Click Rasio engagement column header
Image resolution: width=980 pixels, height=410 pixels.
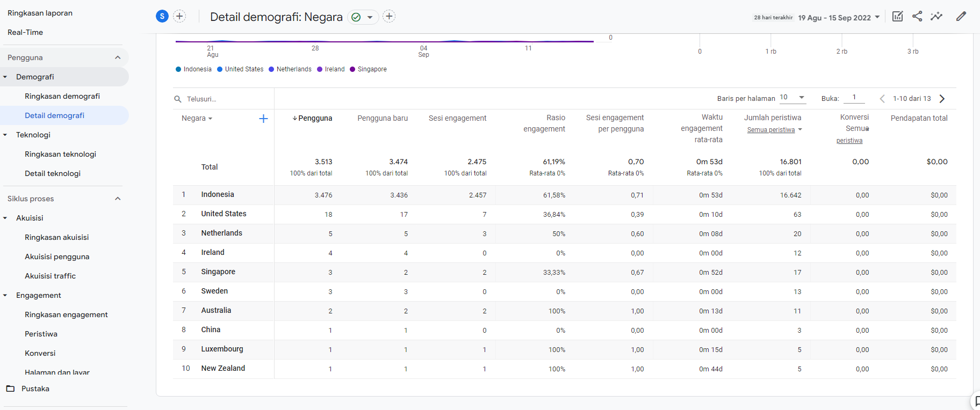coord(544,123)
